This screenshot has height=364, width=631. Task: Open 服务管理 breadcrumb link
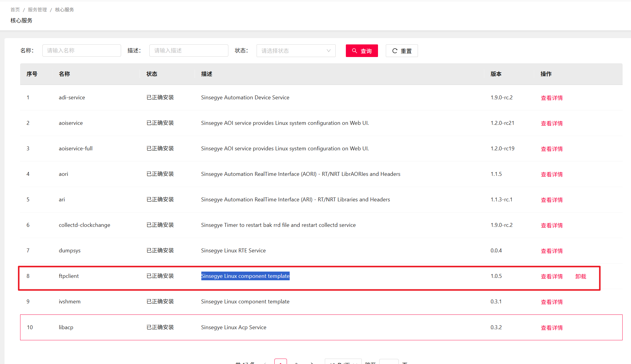click(x=37, y=10)
